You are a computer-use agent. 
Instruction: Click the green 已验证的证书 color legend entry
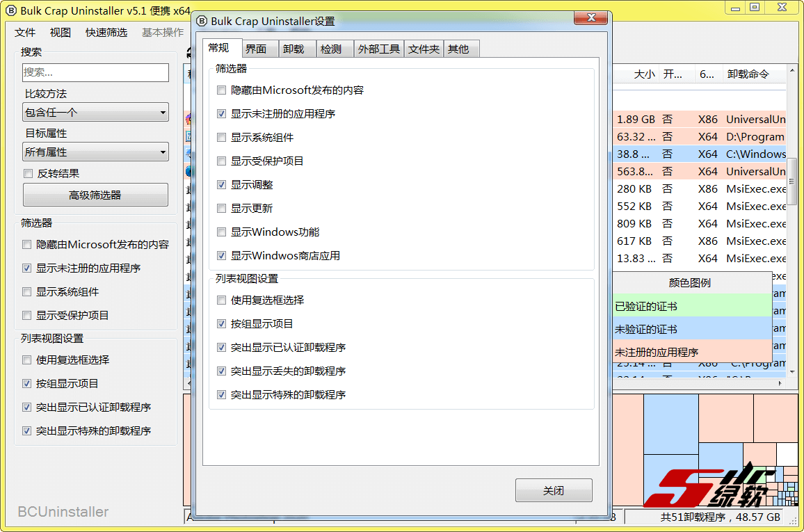click(692, 306)
